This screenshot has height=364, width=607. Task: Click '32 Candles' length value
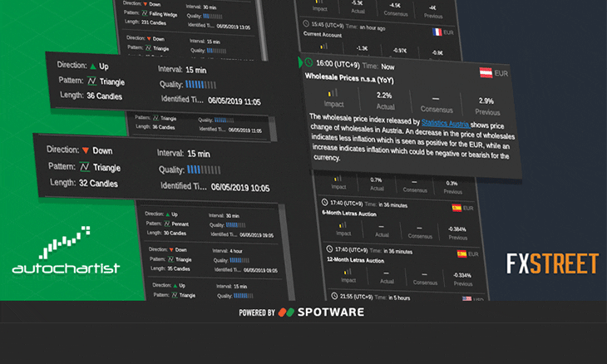point(98,183)
